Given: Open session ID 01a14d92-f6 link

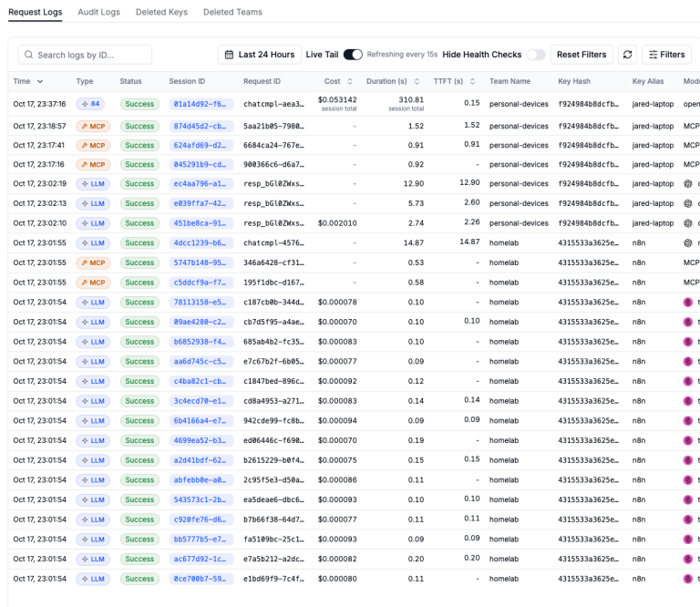Looking at the screenshot, I should 201,104.
